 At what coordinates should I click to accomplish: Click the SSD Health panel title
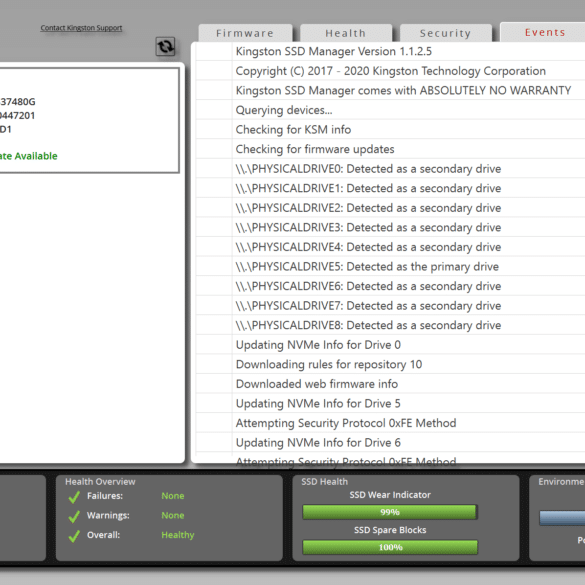pos(324,482)
